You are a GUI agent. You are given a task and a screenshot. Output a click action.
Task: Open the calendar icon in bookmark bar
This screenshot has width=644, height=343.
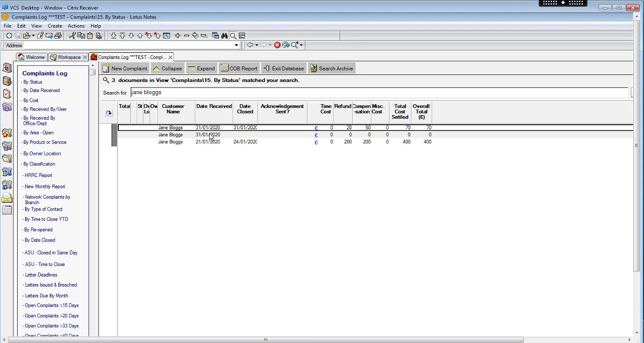(x=7, y=68)
